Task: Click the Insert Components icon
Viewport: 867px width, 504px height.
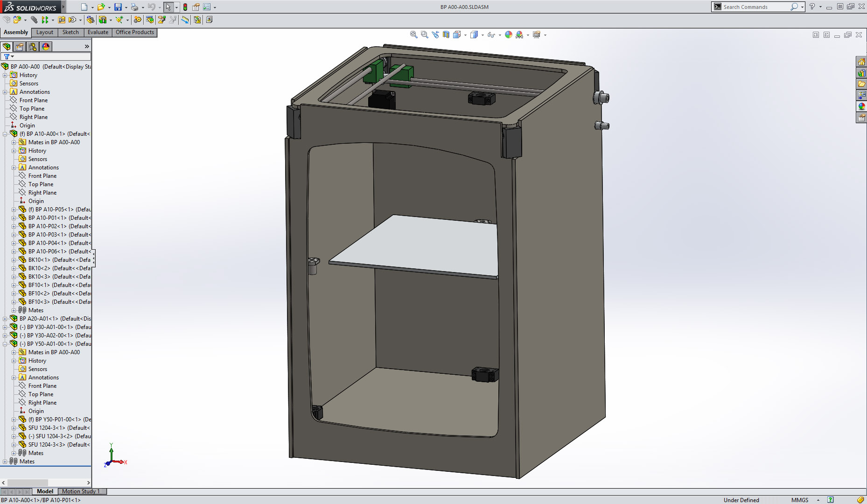Action: pos(18,20)
